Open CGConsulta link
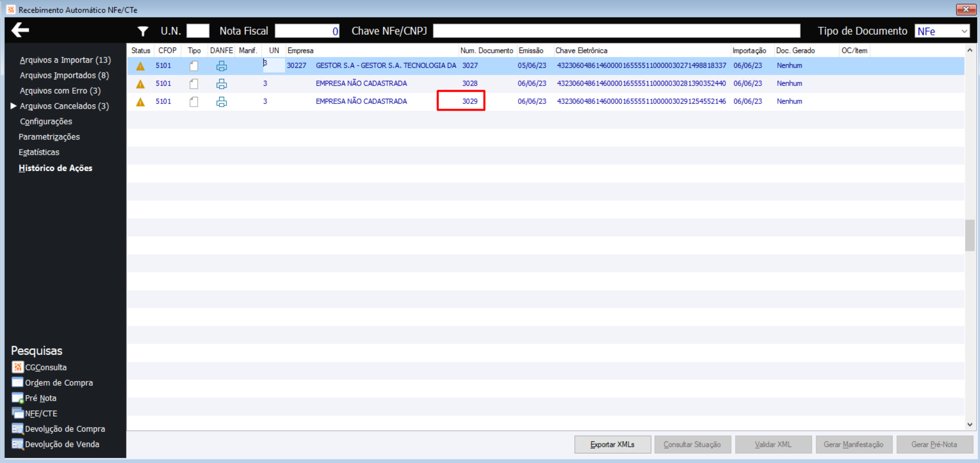Viewport: 980px width, 463px height. [46, 367]
